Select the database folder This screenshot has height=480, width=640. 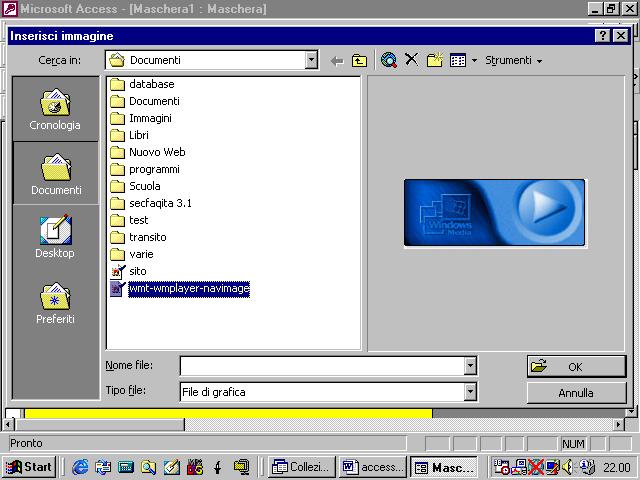(142, 84)
